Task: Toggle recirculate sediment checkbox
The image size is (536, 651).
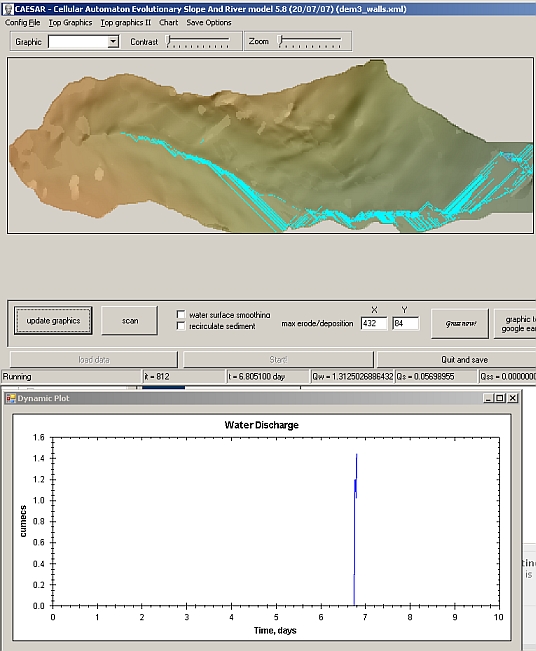Action: 181,326
